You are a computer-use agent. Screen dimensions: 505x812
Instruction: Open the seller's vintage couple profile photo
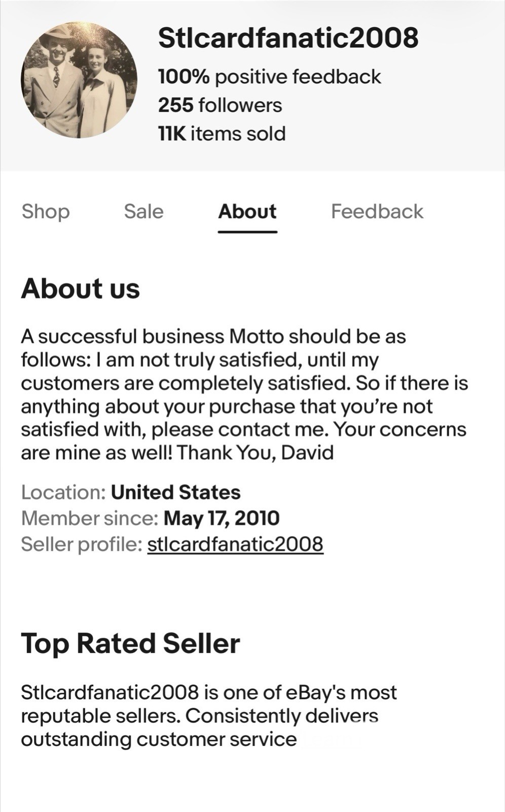click(79, 80)
